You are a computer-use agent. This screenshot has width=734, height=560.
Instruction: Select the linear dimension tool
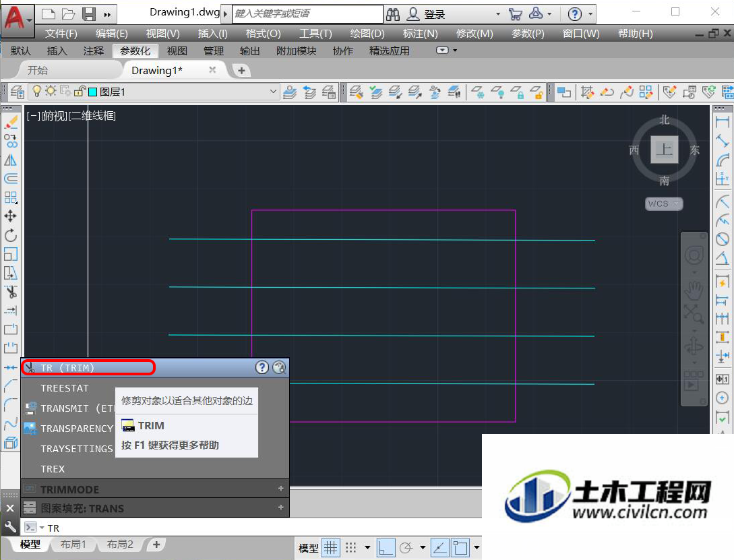(x=723, y=122)
